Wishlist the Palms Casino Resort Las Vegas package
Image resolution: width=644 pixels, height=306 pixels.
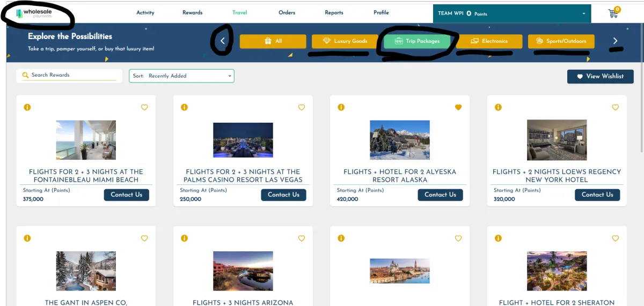click(x=301, y=107)
